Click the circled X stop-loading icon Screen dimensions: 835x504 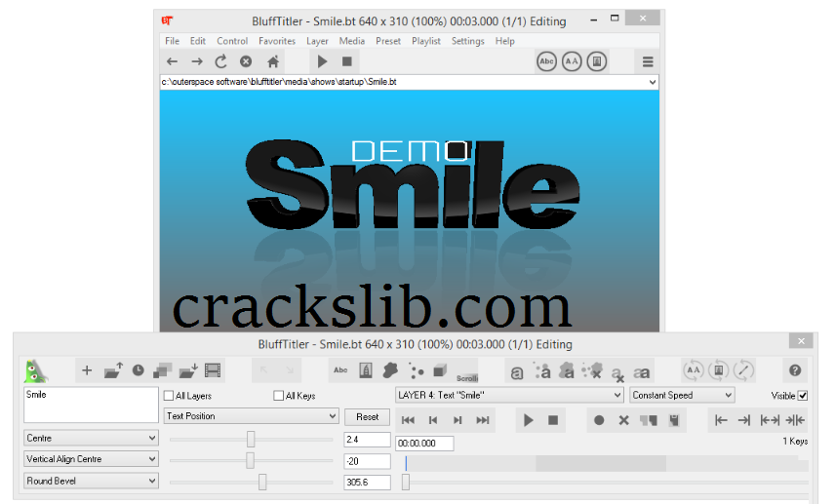(x=246, y=61)
